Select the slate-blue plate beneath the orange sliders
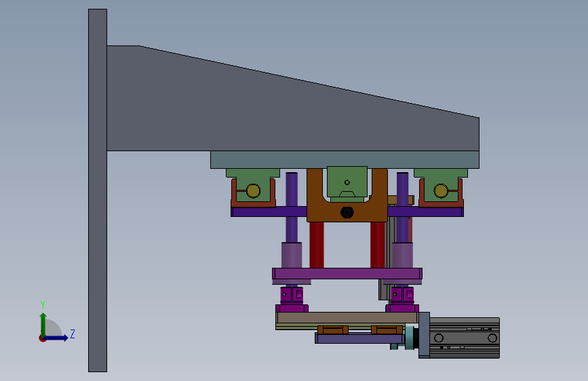The image size is (588, 381). [x=359, y=338]
